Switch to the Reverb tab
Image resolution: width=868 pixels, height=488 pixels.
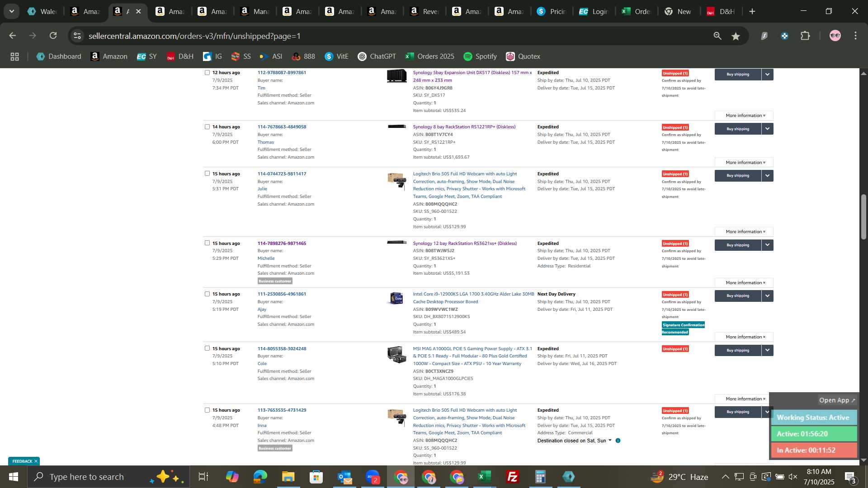tap(425, 11)
